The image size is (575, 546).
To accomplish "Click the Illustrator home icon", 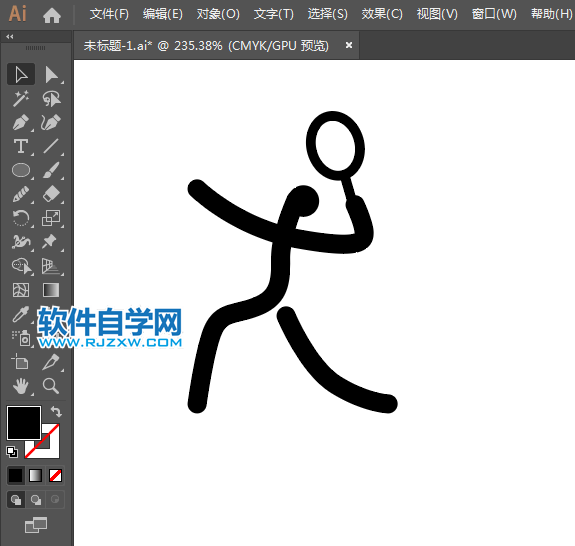I will point(52,15).
